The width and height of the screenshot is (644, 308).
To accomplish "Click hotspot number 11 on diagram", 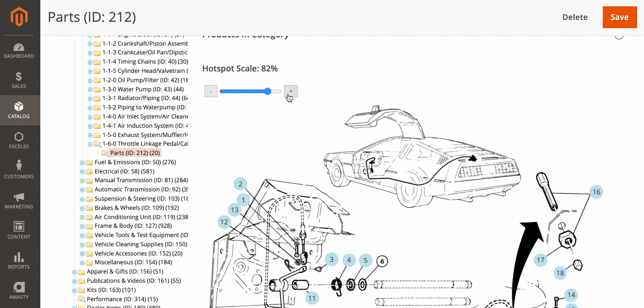I will pos(312,298).
